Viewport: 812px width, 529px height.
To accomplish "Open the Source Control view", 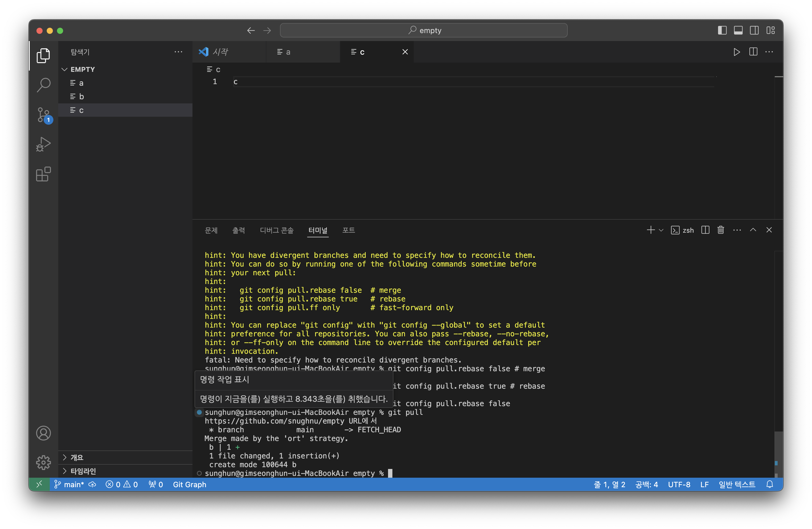I will (x=43, y=115).
